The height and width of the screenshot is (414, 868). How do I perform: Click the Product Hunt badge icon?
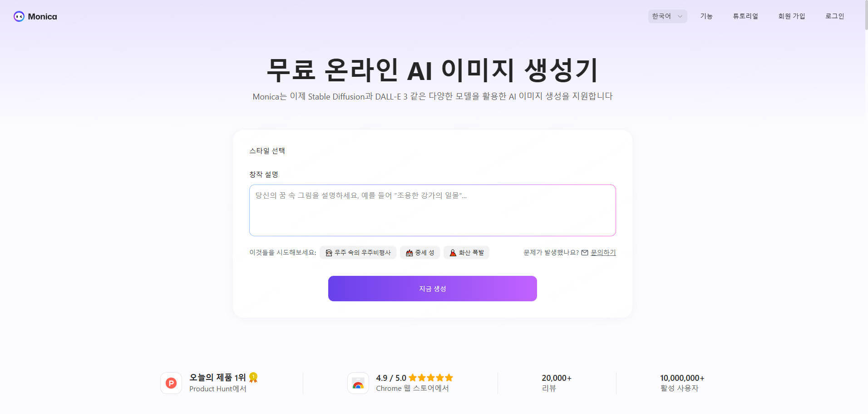(x=171, y=383)
